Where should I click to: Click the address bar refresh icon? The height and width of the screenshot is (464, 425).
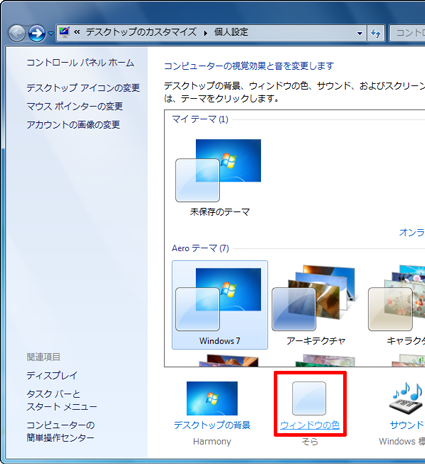coord(376,33)
